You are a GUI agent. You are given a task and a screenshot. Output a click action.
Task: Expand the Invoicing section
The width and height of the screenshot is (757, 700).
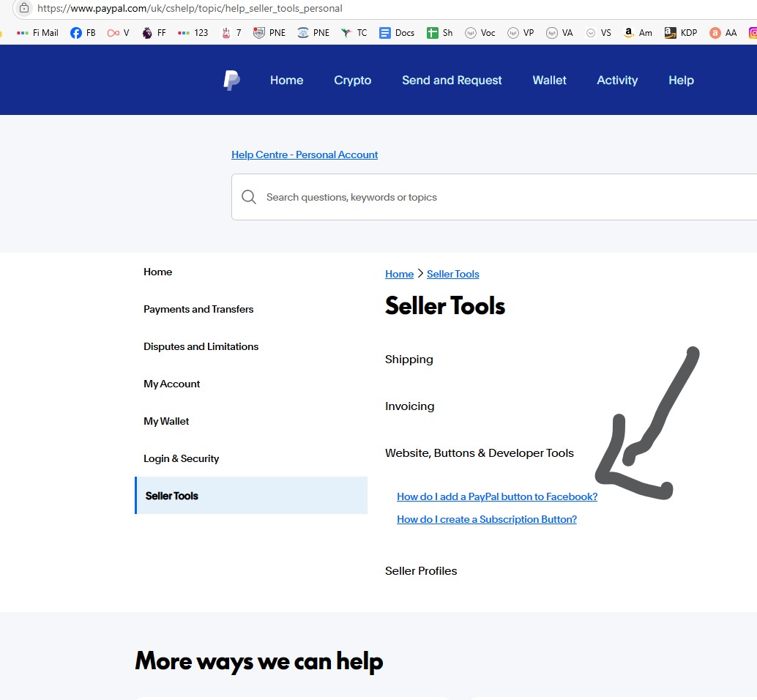(x=409, y=406)
